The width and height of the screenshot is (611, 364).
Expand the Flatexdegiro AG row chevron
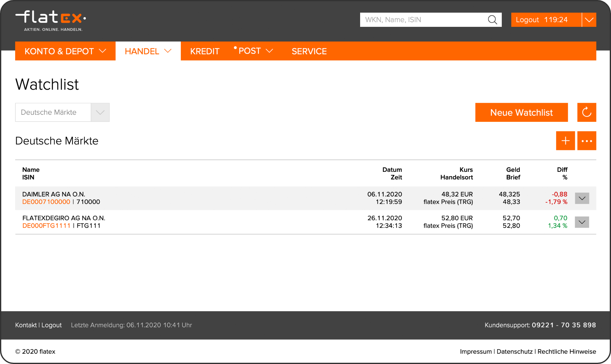click(x=582, y=222)
